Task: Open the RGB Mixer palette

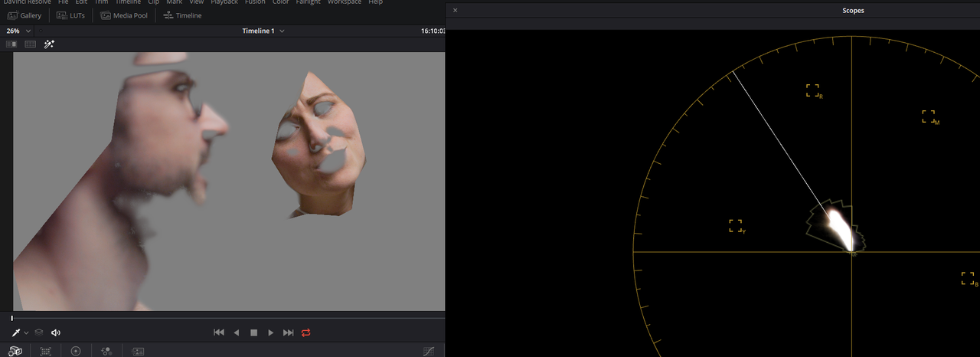Action: [106, 351]
